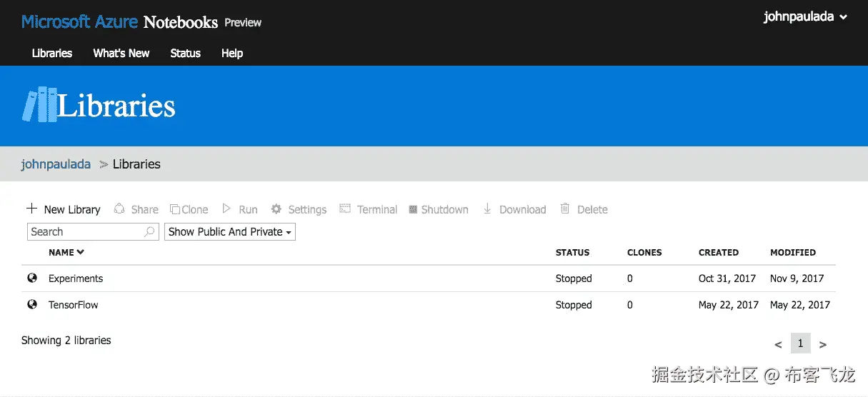Click the STATUS column header
Screen dimensions: 868x397
[573, 252]
